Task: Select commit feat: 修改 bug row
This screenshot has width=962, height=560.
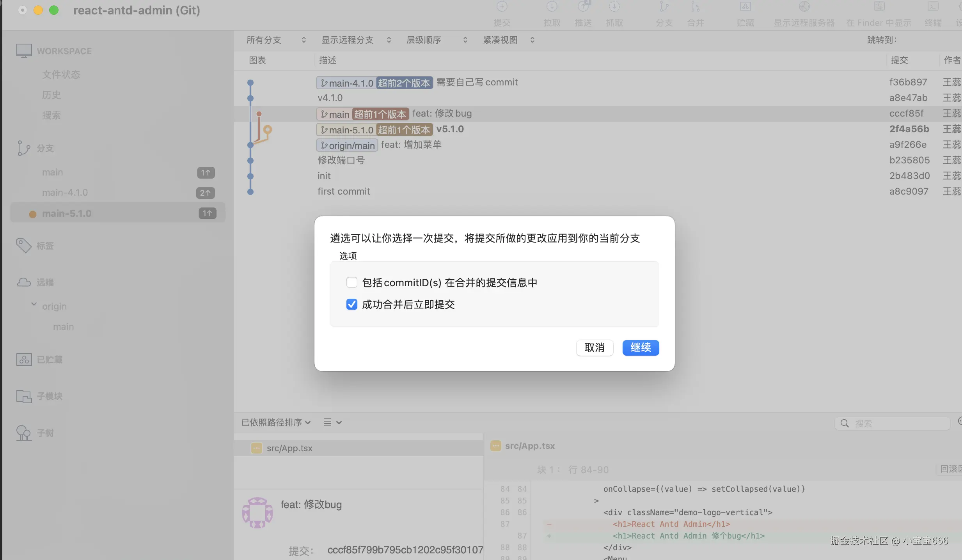Action: 598,113
